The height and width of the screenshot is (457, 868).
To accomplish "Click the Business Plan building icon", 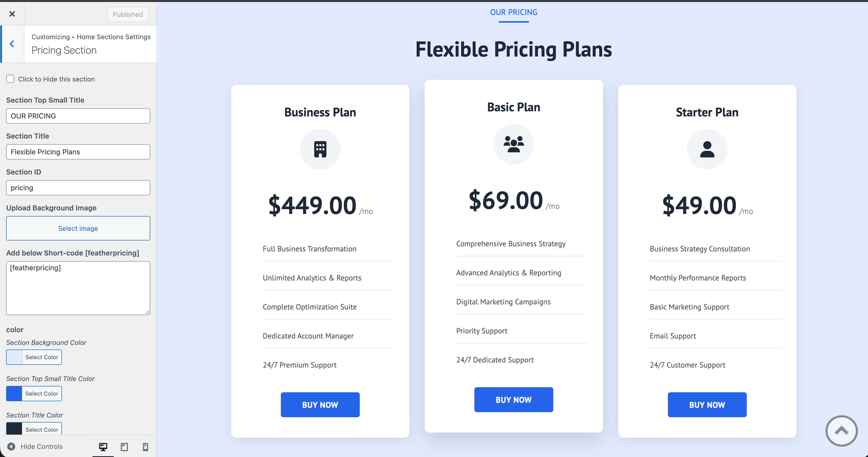I will tap(320, 149).
